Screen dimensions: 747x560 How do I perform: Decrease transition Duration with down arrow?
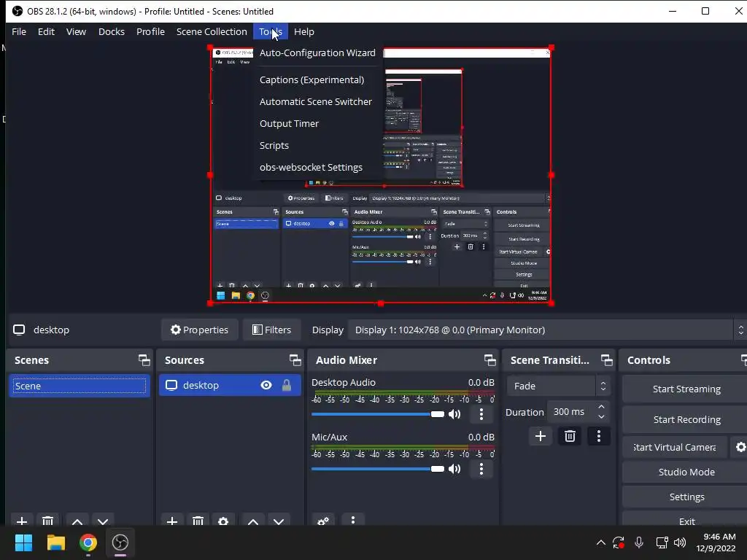tap(602, 417)
